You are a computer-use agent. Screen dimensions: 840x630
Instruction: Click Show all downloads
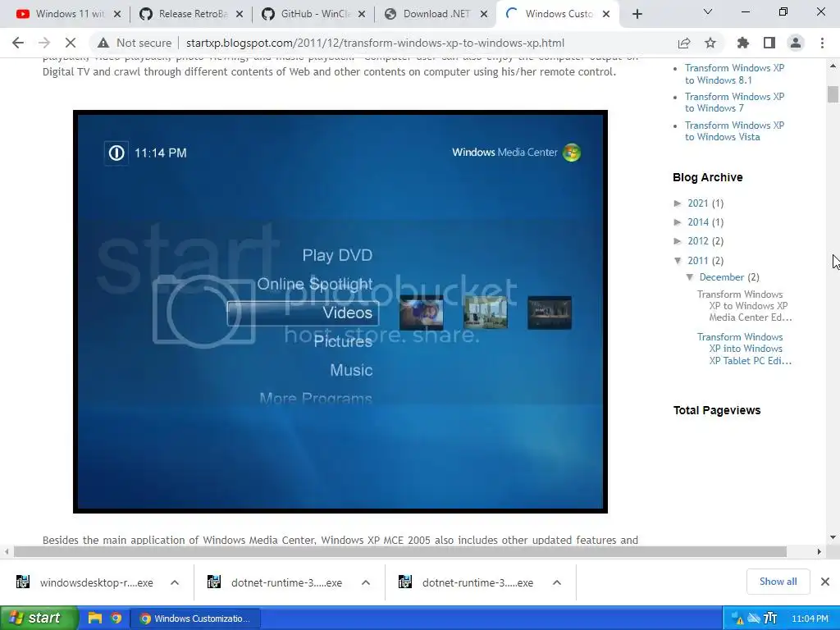coord(778,582)
